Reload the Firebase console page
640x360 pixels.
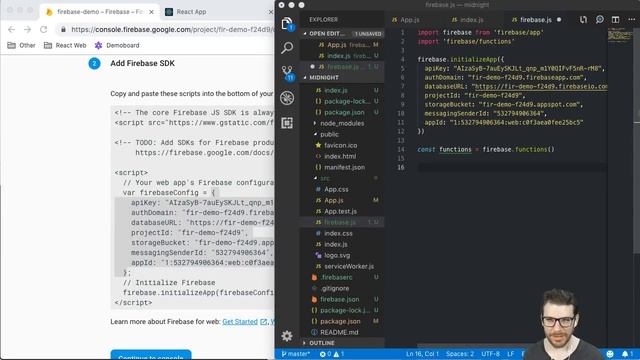point(43,29)
